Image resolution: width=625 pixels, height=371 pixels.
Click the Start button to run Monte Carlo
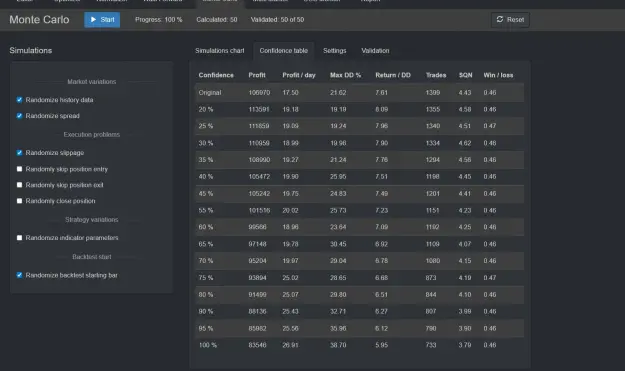[102, 20]
